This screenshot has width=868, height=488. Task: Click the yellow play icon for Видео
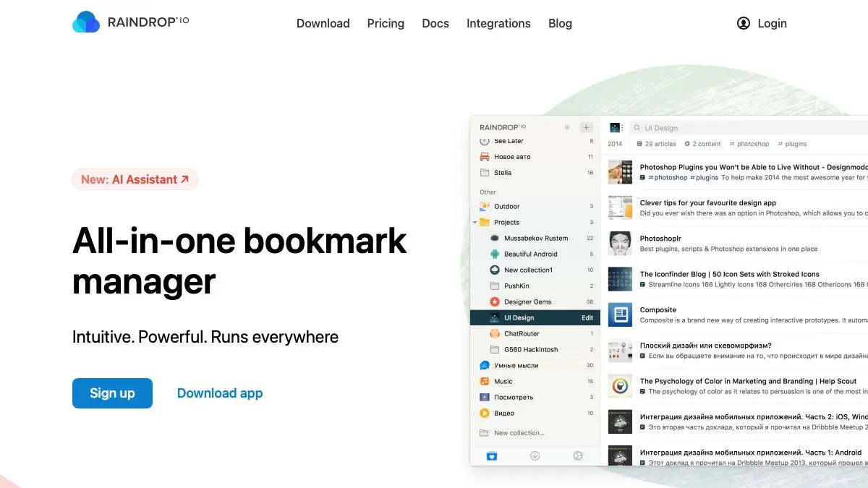pos(485,414)
